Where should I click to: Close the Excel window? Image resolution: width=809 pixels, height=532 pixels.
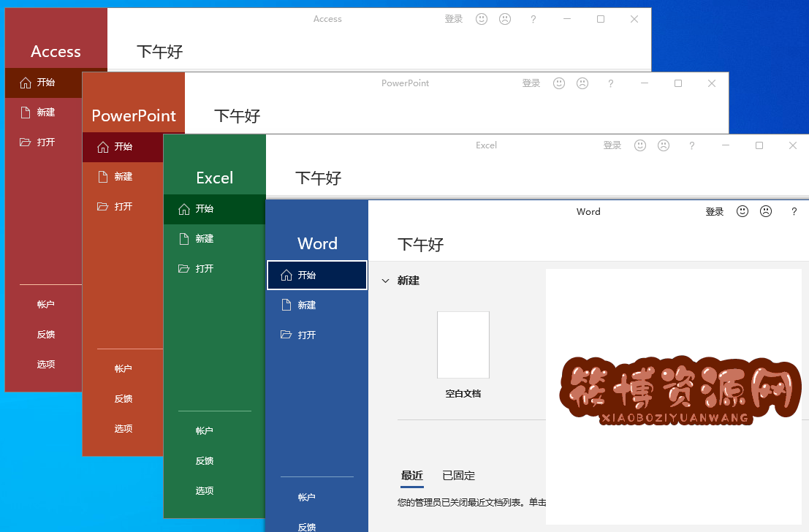tap(793, 145)
